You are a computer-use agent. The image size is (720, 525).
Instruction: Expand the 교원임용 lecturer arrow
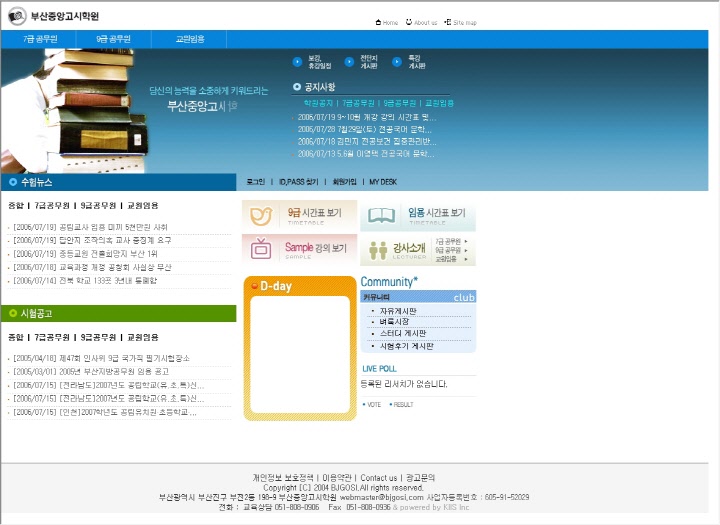point(465,259)
